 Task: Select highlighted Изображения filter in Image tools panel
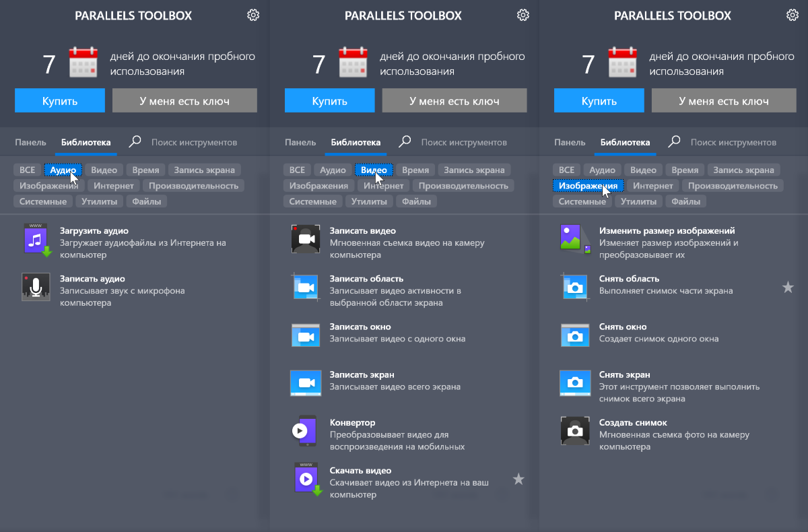point(588,185)
